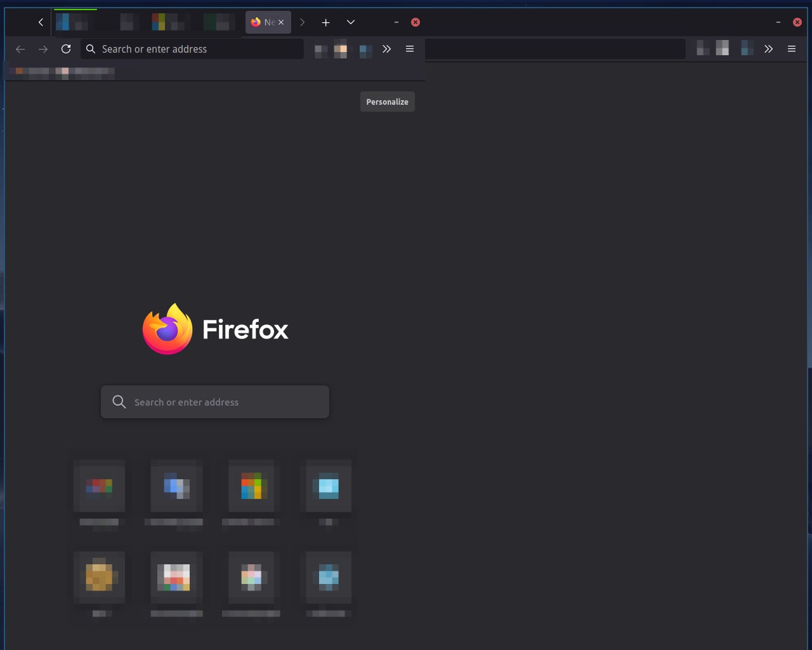This screenshot has height=650, width=812.
Task: Focus the page's central search field
Action: coord(215,402)
